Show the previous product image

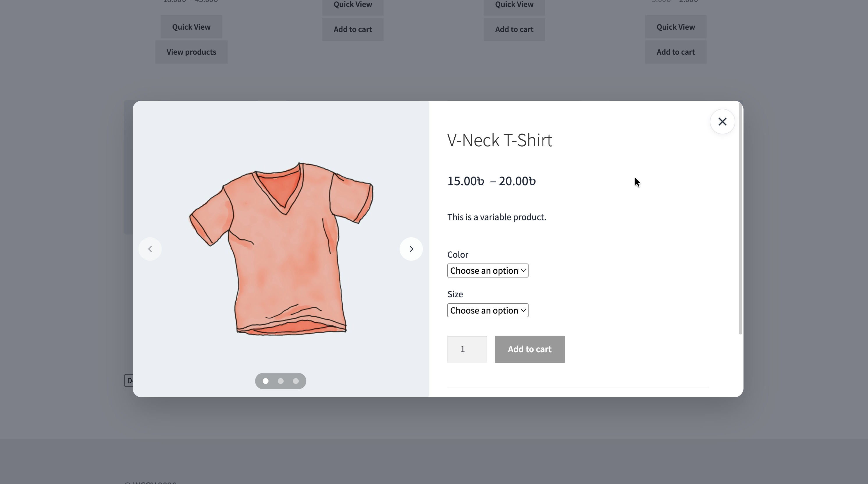coord(150,248)
